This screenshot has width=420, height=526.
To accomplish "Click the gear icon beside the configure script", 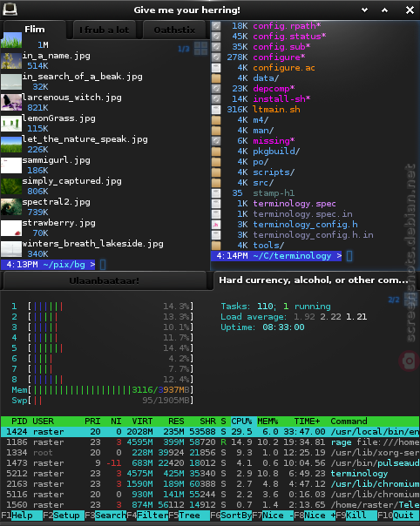I will tap(216, 57).
